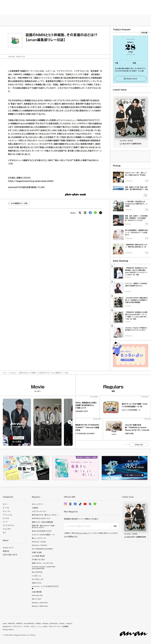151x644 pixels.
Task: Play the center group movie video
Action: click(47, 422)
